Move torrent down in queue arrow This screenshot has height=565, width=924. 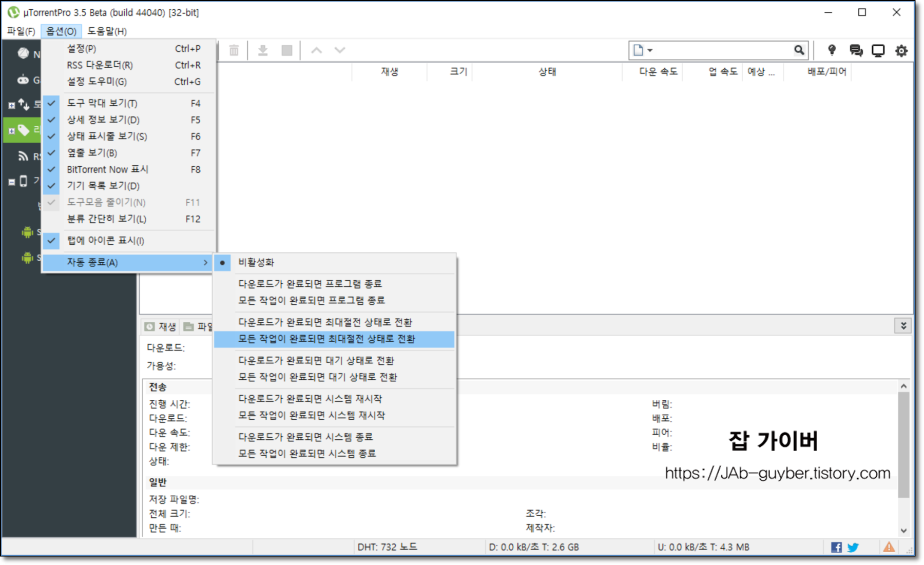click(x=340, y=50)
